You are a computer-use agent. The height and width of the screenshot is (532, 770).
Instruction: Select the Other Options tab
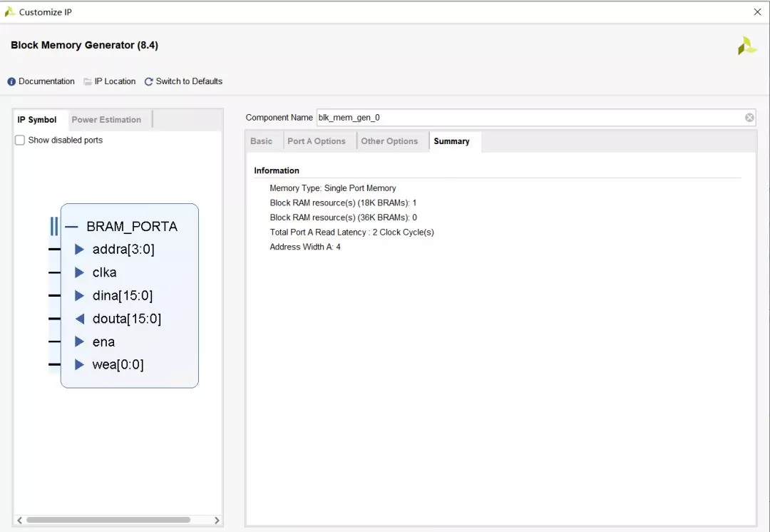point(391,141)
